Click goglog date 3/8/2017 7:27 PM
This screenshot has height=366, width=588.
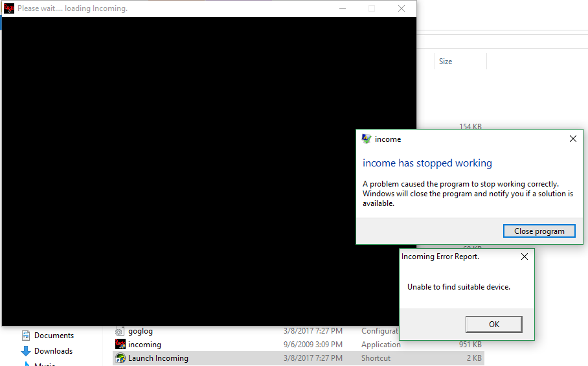(313, 331)
